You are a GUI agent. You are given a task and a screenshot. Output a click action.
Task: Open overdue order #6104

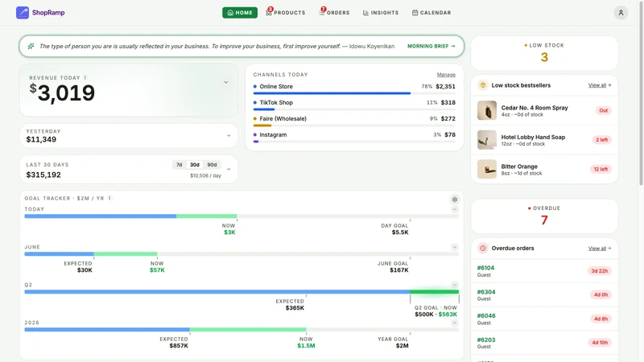point(544,271)
